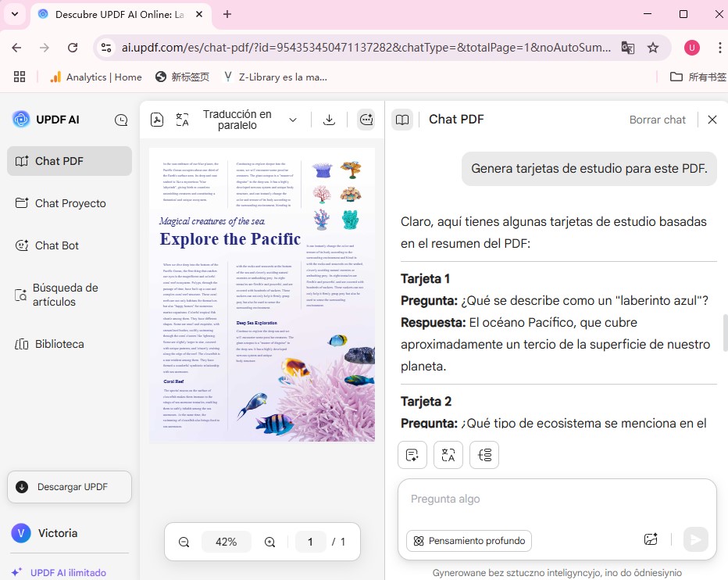
Task: Click the user message about tarjetas de estudio
Action: pos(589,169)
